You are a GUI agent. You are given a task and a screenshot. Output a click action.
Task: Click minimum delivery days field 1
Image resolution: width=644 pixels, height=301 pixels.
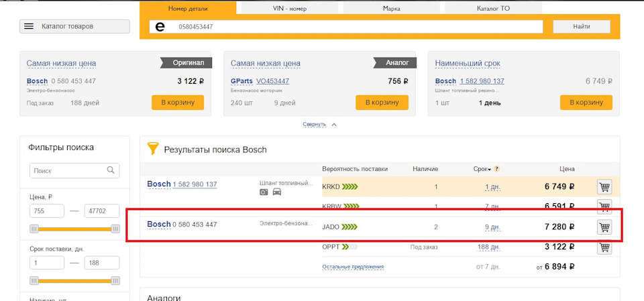pos(47,263)
